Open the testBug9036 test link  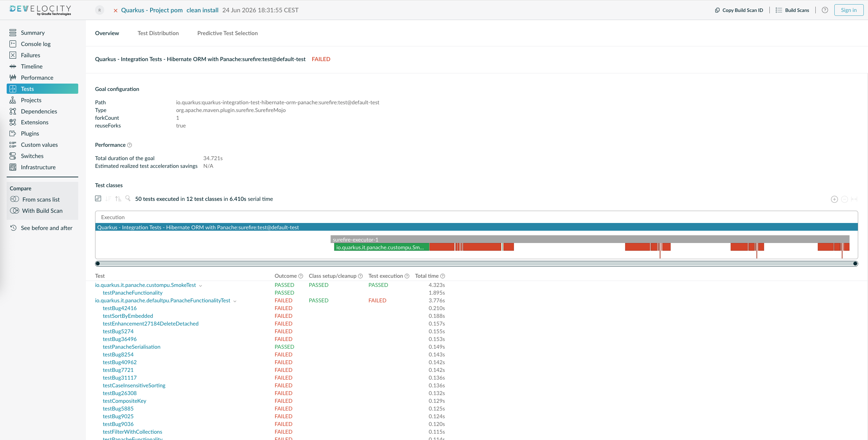[118, 424]
